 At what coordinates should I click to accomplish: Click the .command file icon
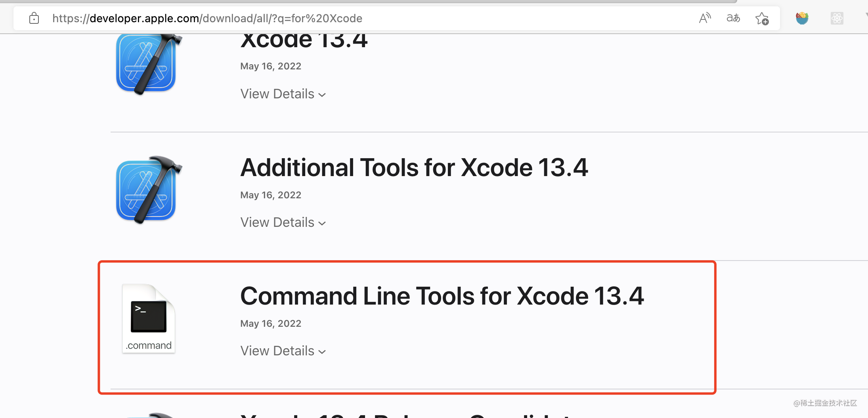click(149, 318)
